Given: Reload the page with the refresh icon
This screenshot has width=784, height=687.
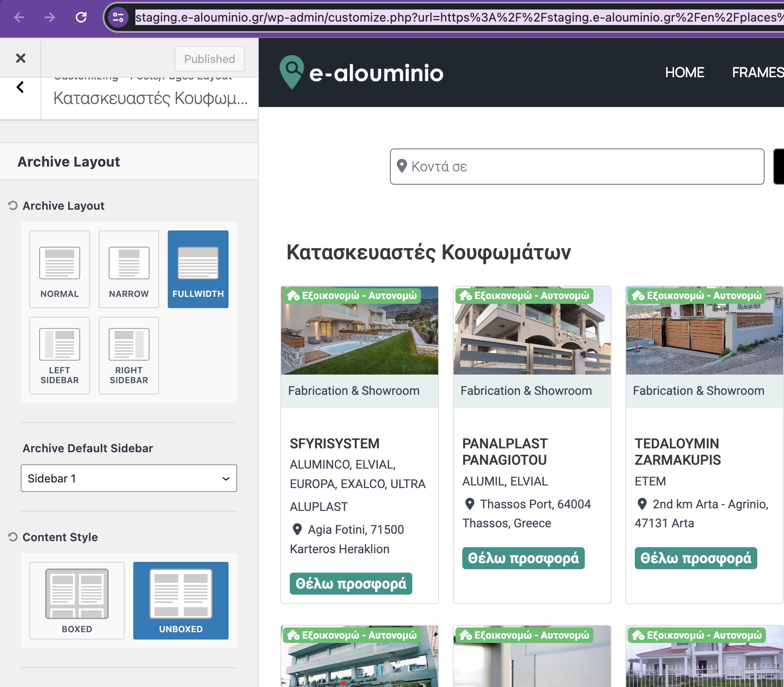Looking at the screenshot, I should tap(81, 17).
